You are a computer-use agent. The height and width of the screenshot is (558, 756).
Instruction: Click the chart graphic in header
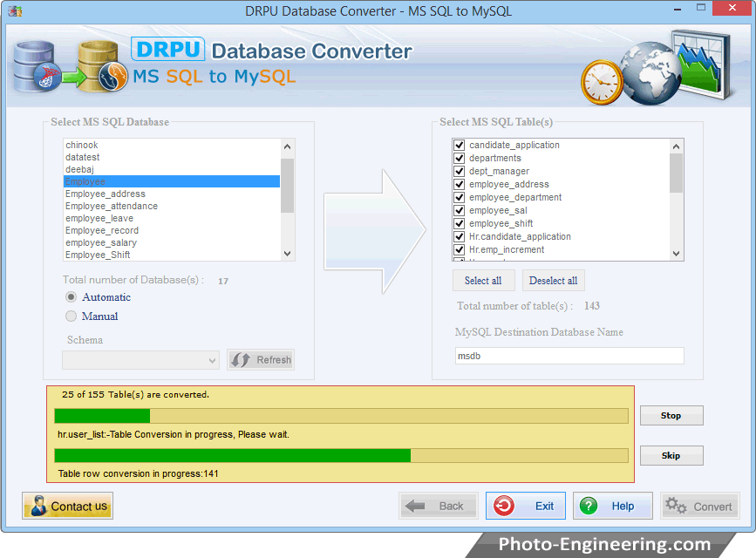[702, 64]
